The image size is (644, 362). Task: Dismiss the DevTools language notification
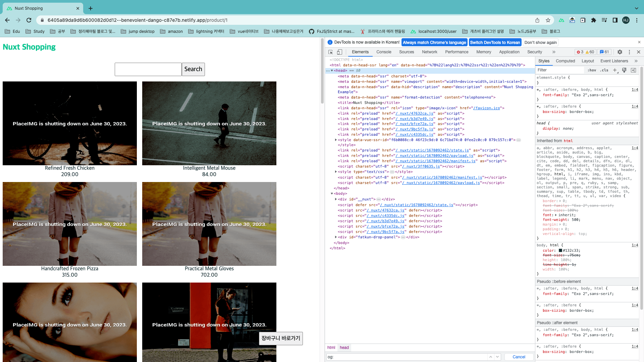pos(639,42)
